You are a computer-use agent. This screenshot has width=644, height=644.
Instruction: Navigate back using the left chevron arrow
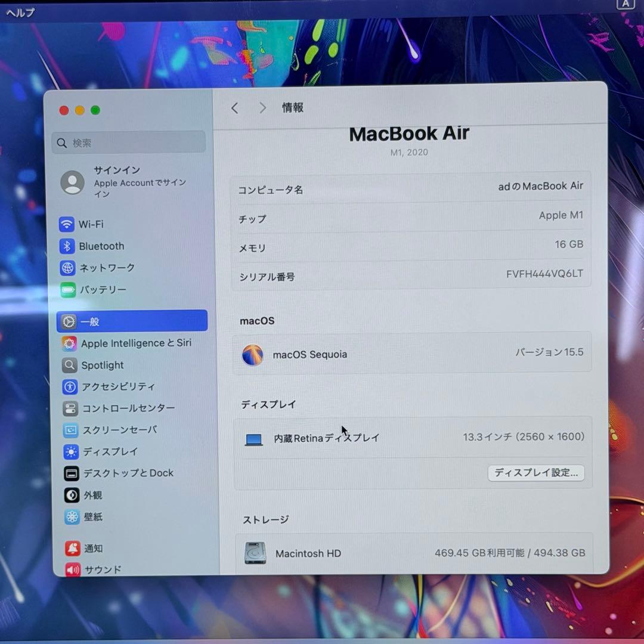click(234, 108)
